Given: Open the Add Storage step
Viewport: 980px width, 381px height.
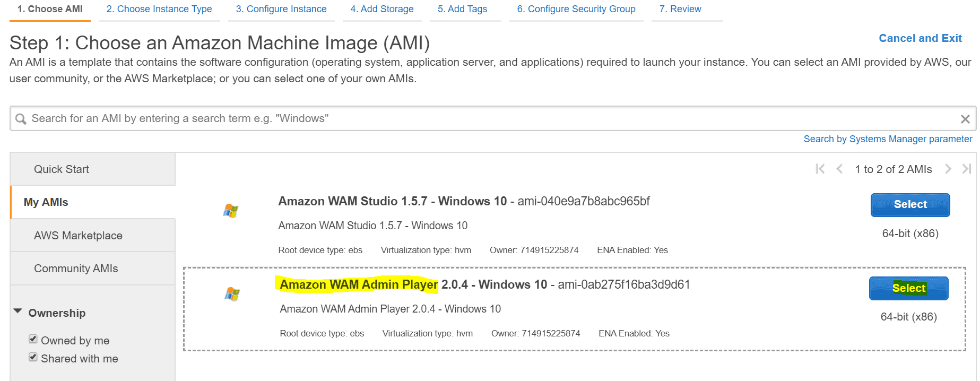Looking at the screenshot, I should pos(381,9).
